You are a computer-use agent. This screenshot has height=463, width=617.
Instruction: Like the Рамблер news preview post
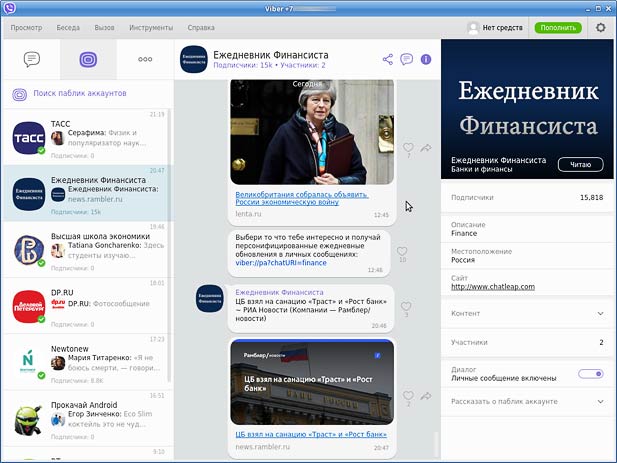(408, 395)
